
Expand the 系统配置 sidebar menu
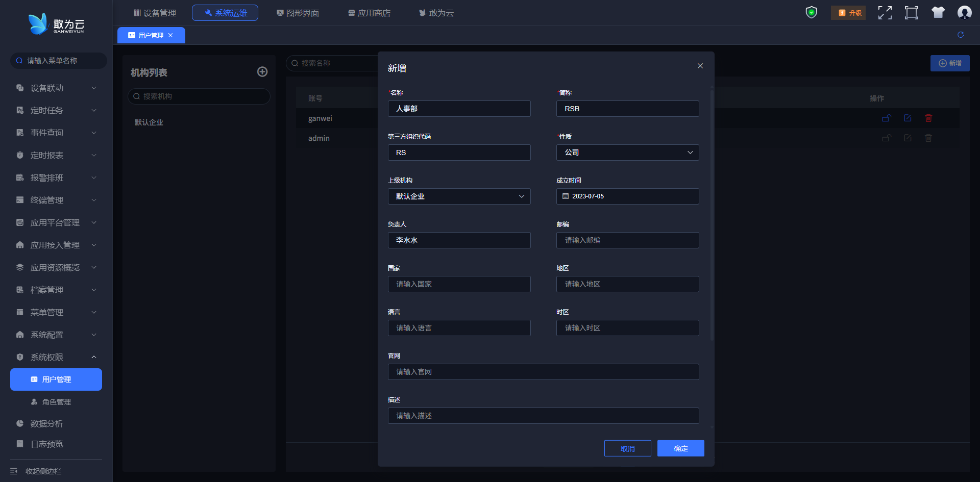[56, 335]
